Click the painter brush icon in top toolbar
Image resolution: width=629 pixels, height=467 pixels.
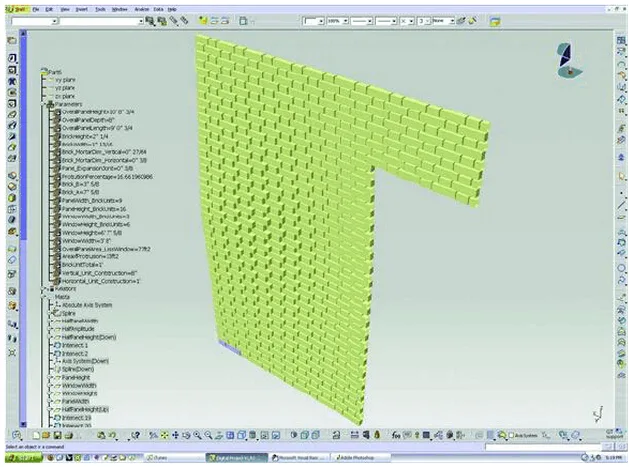pos(473,20)
